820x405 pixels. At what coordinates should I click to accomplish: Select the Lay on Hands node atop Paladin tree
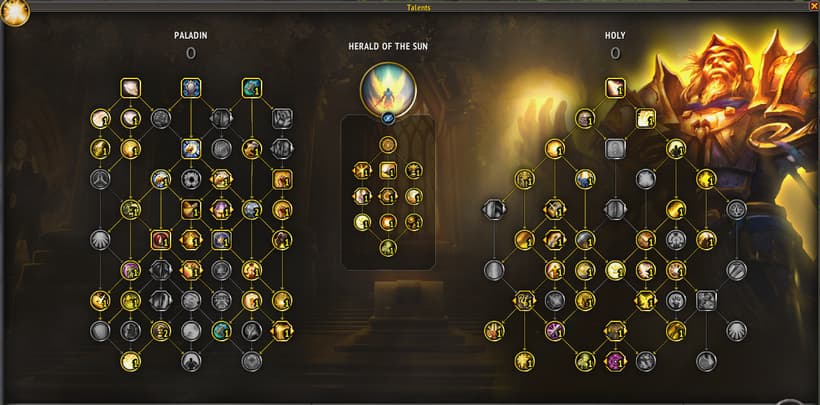coord(131,88)
